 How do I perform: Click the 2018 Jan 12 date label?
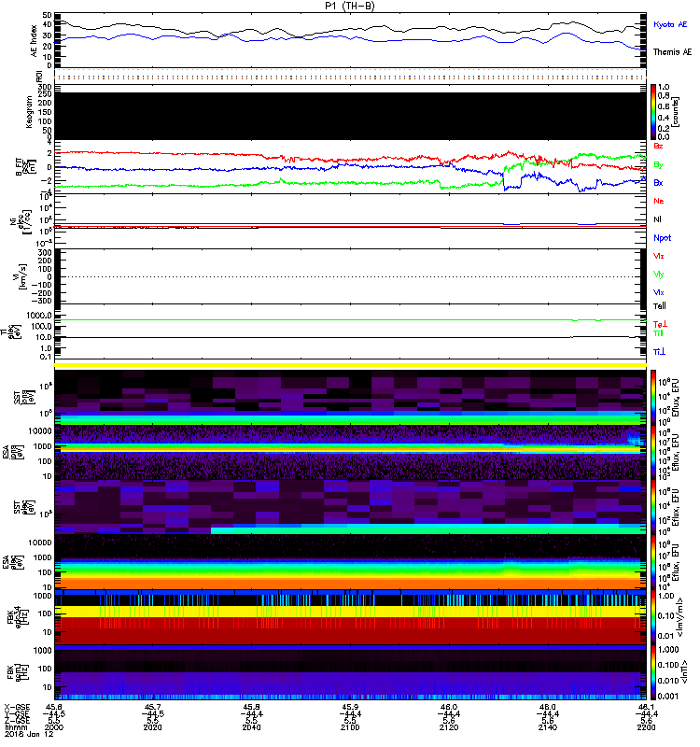(x=29, y=734)
